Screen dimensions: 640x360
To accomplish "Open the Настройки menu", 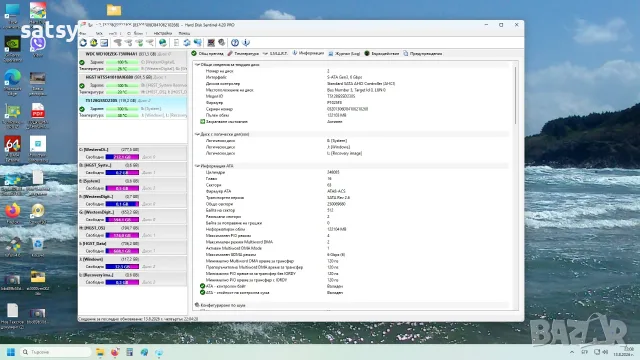I will pyautogui.click(x=162, y=33).
